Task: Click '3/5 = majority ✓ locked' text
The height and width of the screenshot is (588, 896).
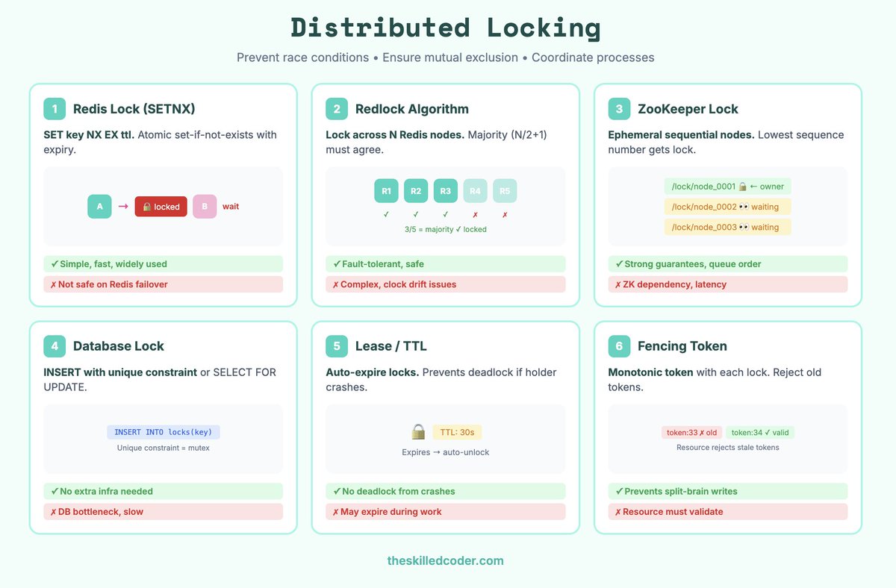Action: tap(446, 229)
